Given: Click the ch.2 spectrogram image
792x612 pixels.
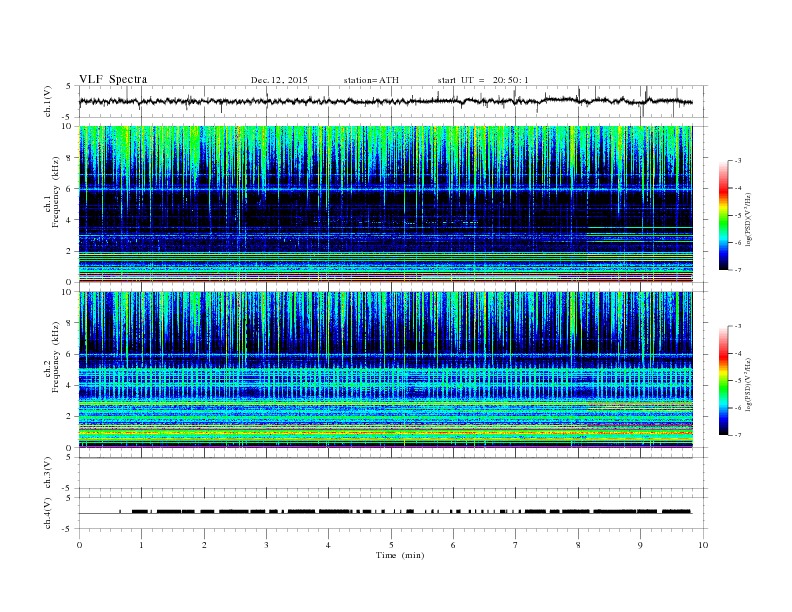Looking at the screenshot, I should (385, 370).
